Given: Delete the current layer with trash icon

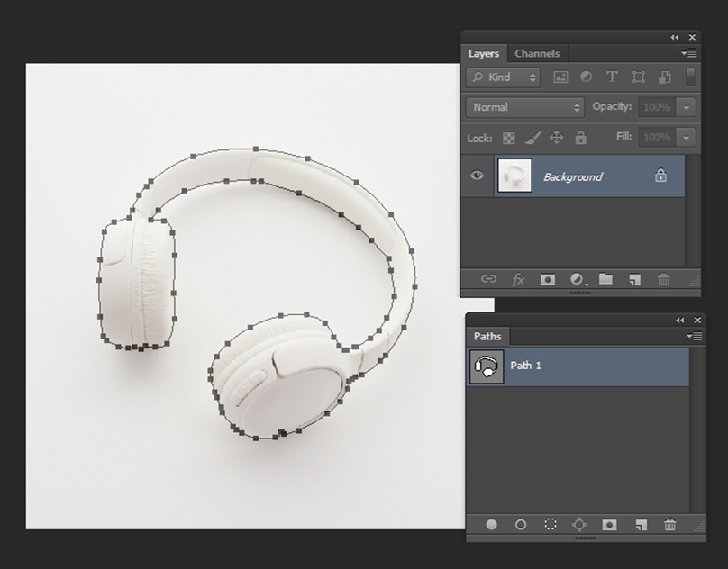Looking at the screenshot, I should click(x=664, y=279).
